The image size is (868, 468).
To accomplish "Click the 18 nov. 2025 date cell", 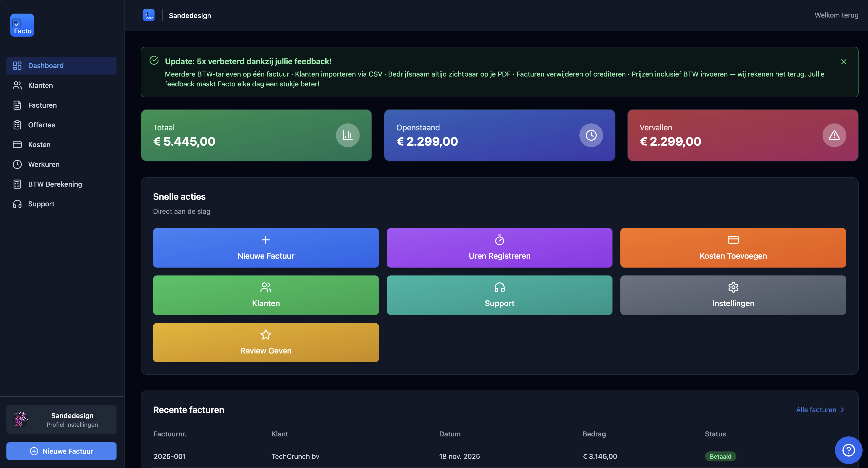I will point(459,457).
